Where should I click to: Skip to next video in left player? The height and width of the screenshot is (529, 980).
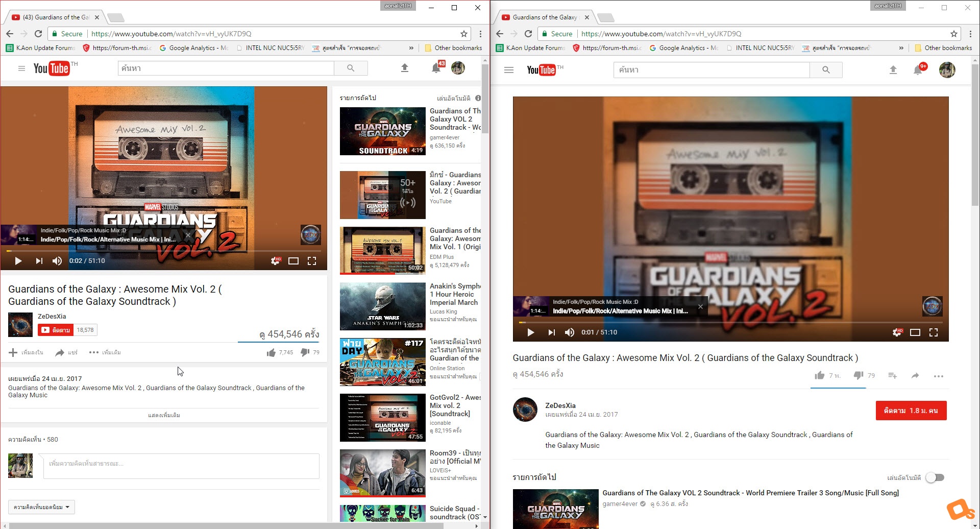click(x=39, y=261)
